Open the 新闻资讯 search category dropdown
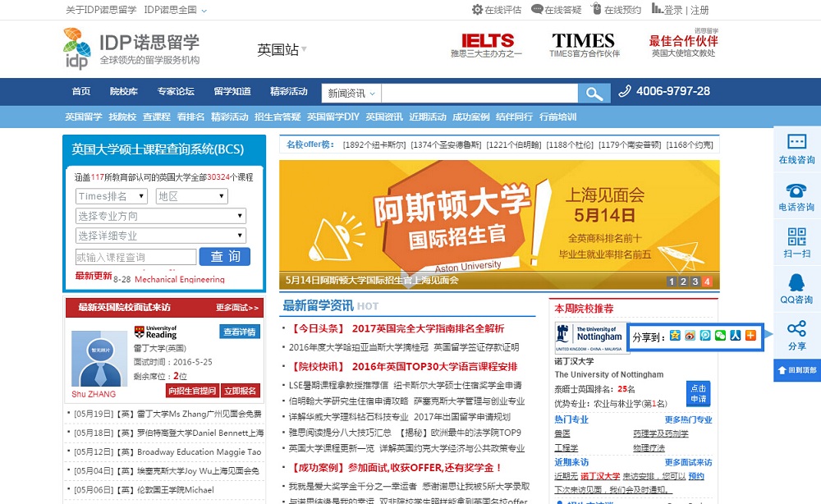821x504 pixels. [351, 94]
